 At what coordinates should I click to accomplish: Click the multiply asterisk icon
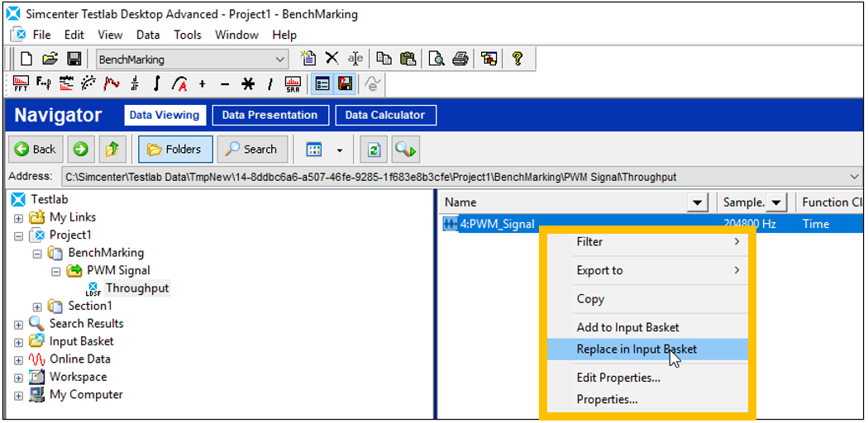[x=247, y=84]
